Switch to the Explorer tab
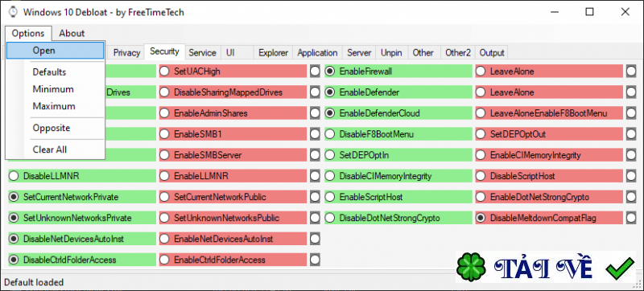The height and width of the screenshot is (291, 644). [x=274, y=53]
